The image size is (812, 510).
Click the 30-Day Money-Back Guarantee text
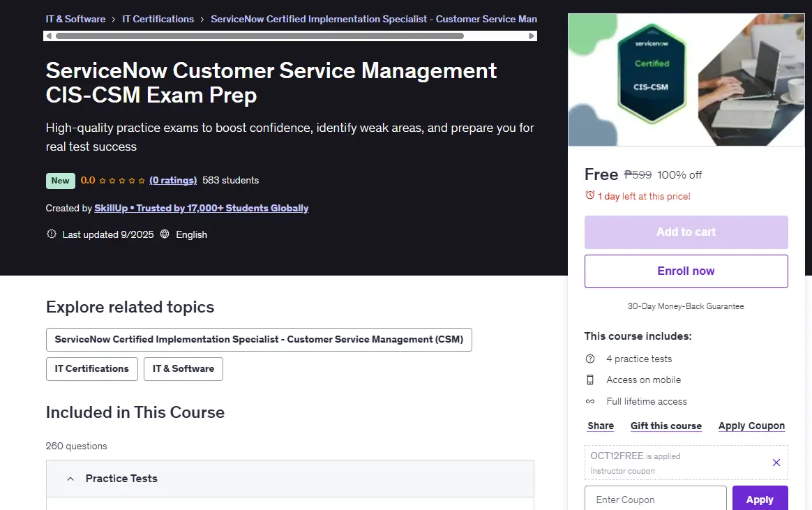pos(686,306)
